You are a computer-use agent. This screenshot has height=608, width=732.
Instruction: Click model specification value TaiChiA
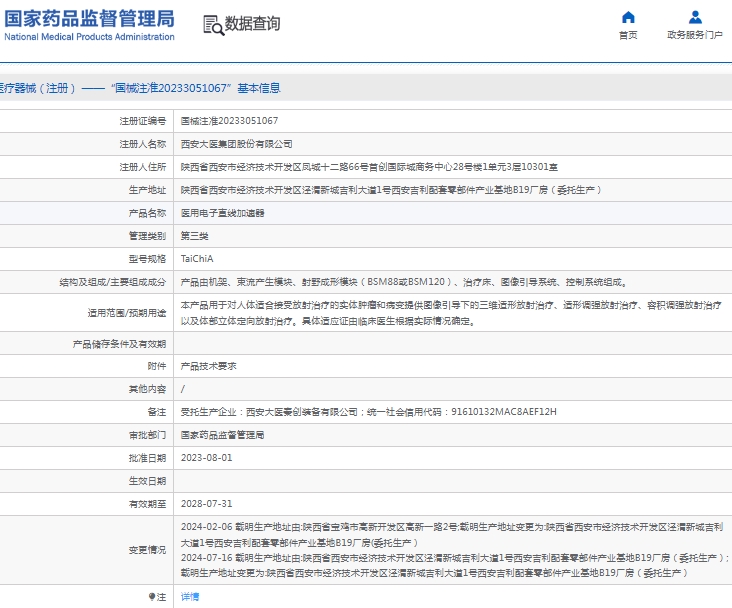point(197,259)
